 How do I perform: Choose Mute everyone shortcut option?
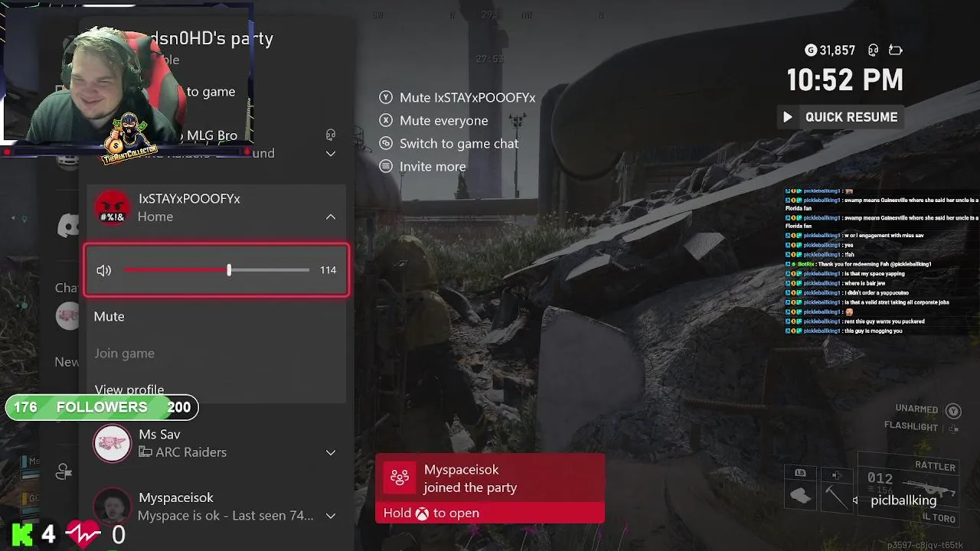click(443, 121)
